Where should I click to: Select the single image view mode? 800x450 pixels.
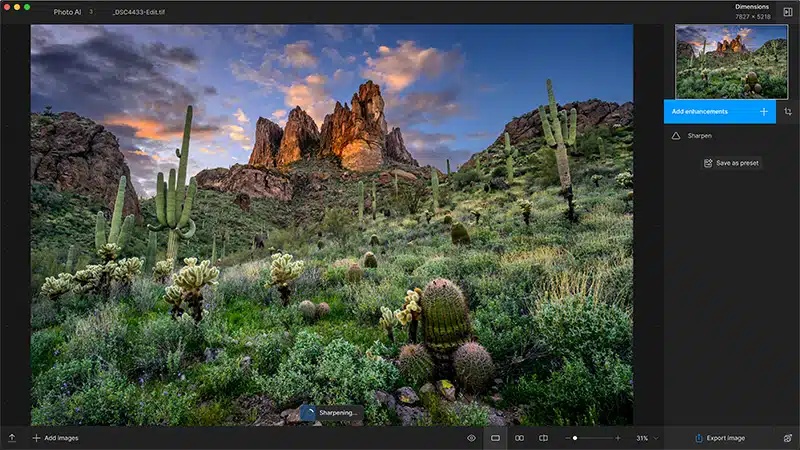tap(495, 438)
